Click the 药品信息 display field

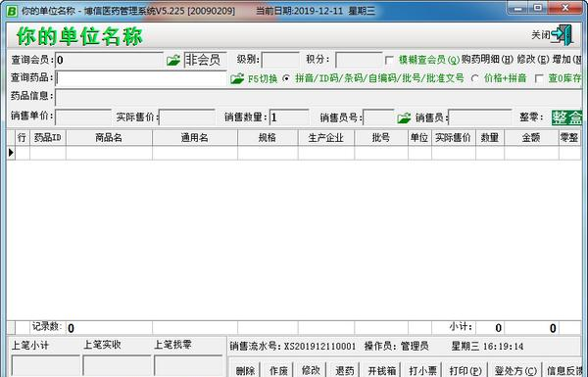(x=318, y=98)
